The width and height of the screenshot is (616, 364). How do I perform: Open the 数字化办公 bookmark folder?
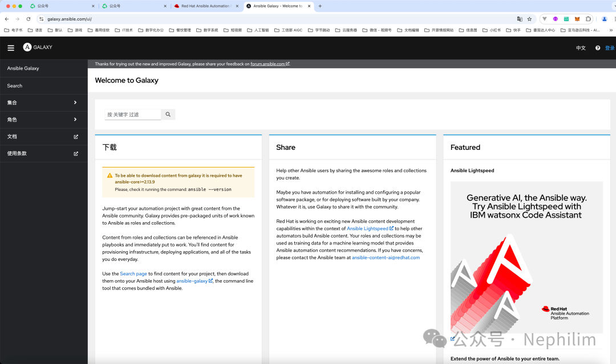pyautogui.click(x=151, y=30)
